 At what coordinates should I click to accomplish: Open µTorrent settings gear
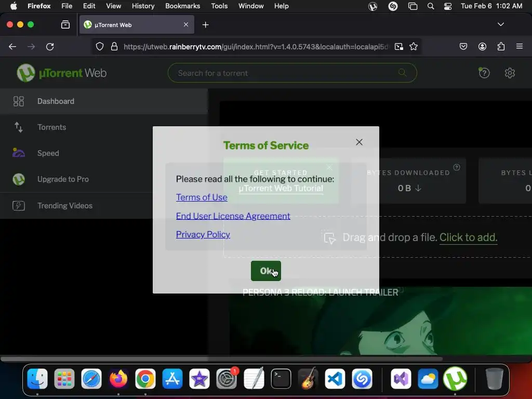coord(510,73)
